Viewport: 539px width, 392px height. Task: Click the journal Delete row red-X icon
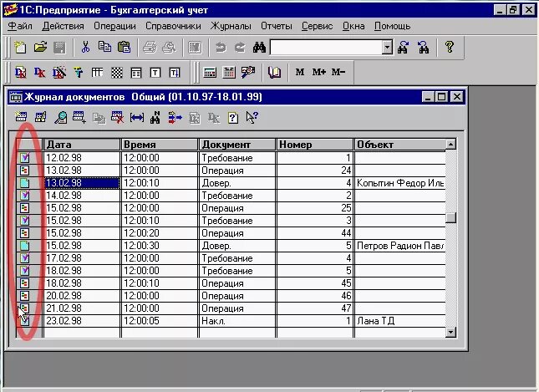[x=117, y=117]
